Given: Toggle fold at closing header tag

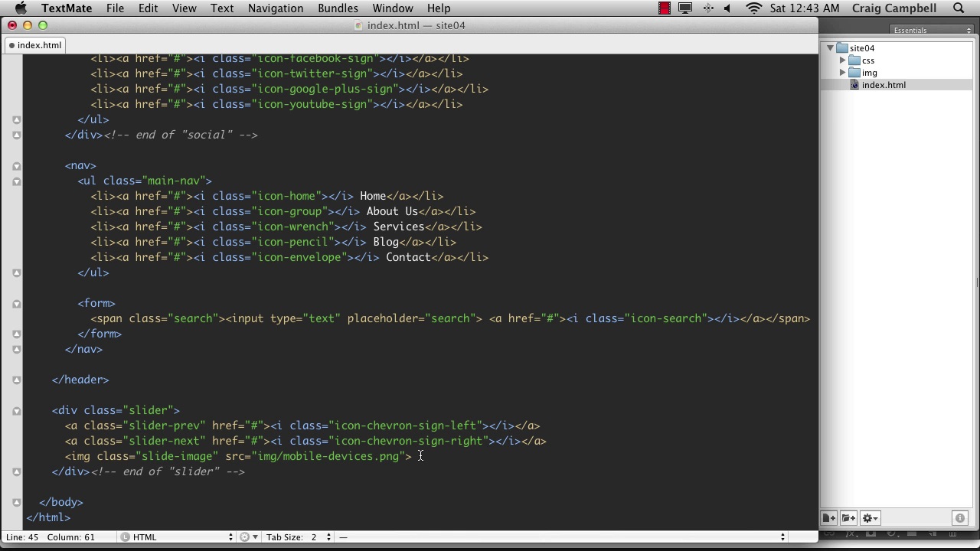Looking at the screenshot, I should pyautogui.click(x=16, y=380).
